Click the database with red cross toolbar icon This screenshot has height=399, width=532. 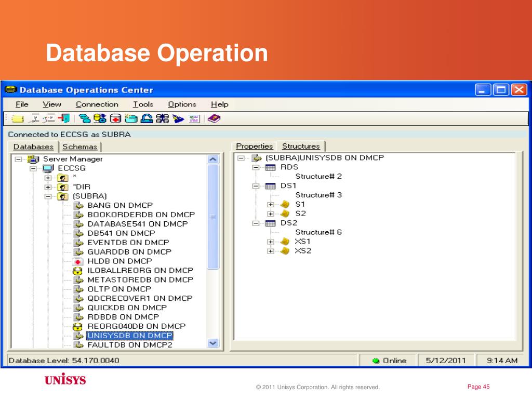pyautogui.click(x=115, y=118)
